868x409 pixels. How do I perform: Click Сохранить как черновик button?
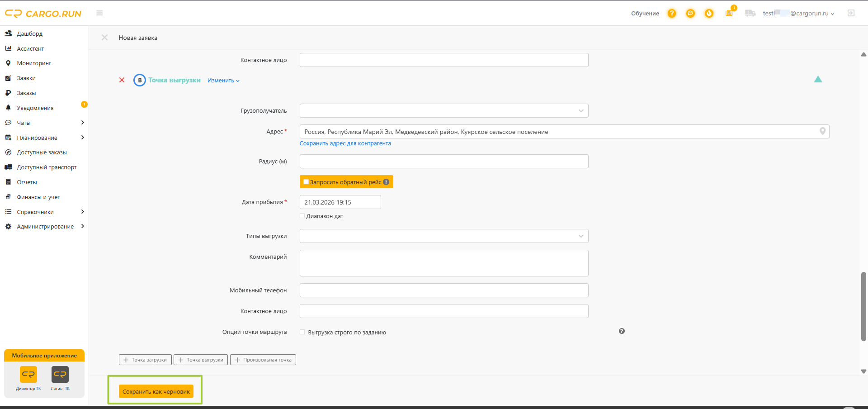click(156, 391)
